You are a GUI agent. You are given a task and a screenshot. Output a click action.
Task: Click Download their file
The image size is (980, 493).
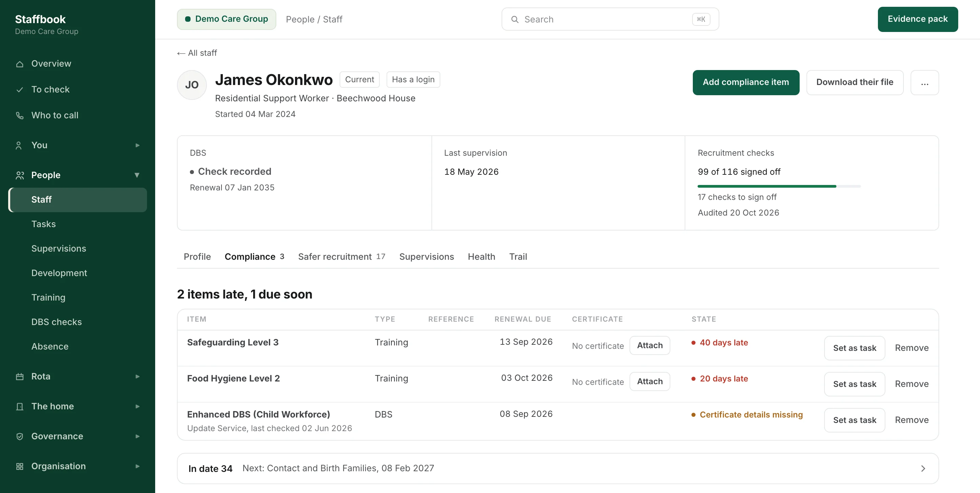click(x=854, y=83)
